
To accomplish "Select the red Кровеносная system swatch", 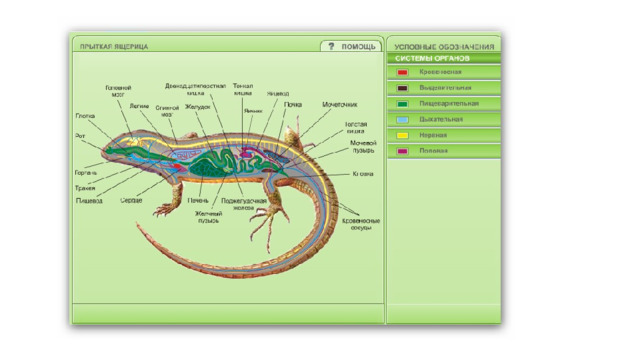I will pos(402,72).
